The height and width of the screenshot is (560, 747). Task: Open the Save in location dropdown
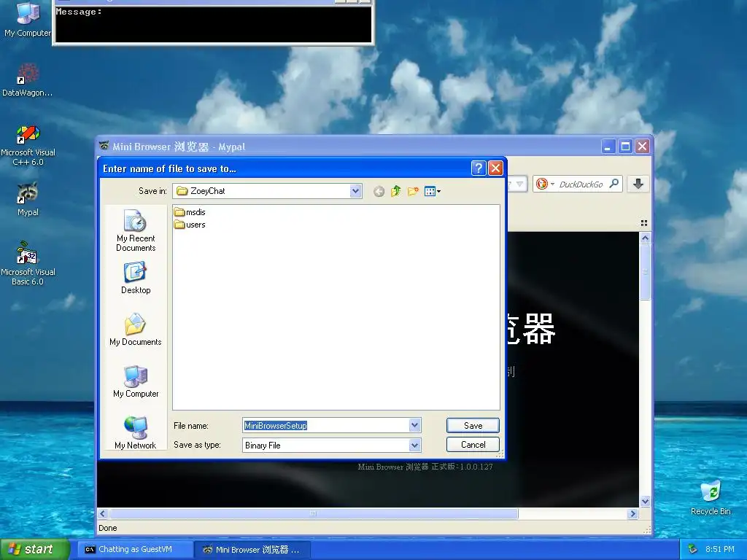coord(355,191)
